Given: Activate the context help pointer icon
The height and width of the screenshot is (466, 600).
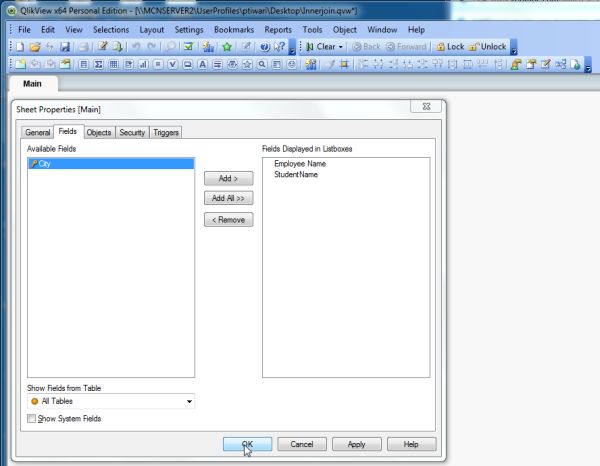Looking at the screenshot, I should [279, 47].
